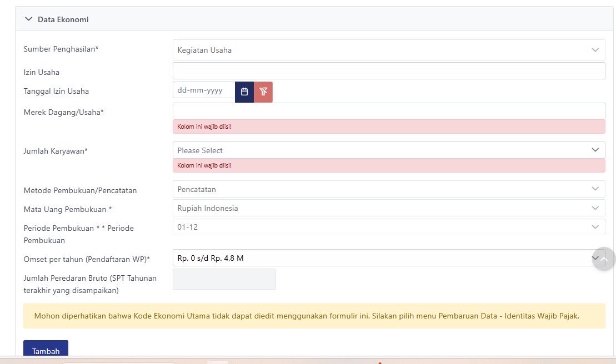Click the Sumber Penghasilan label
The height and width of the screenshot is (364, 616).
tap(61, 49)
